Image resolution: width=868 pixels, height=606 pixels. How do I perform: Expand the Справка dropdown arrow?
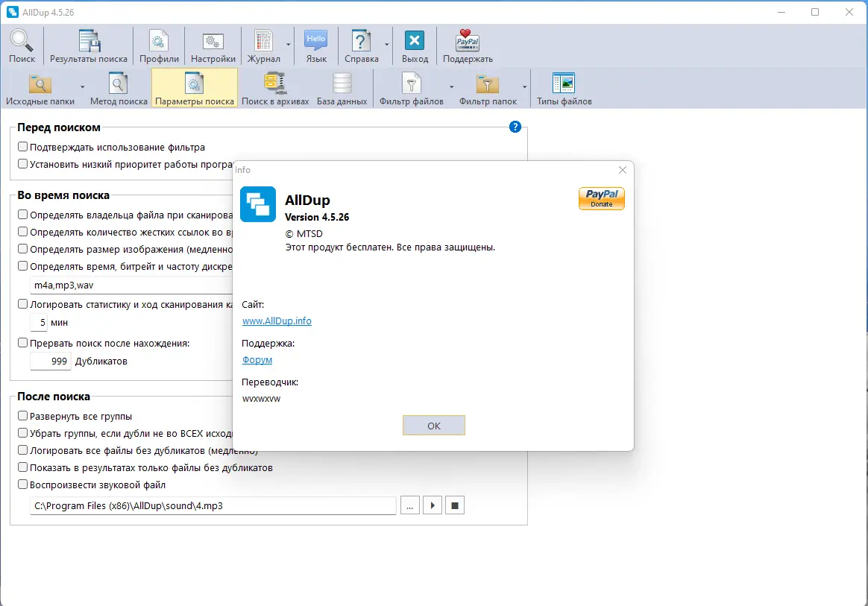pyautogui.click(x=386, y=45)
